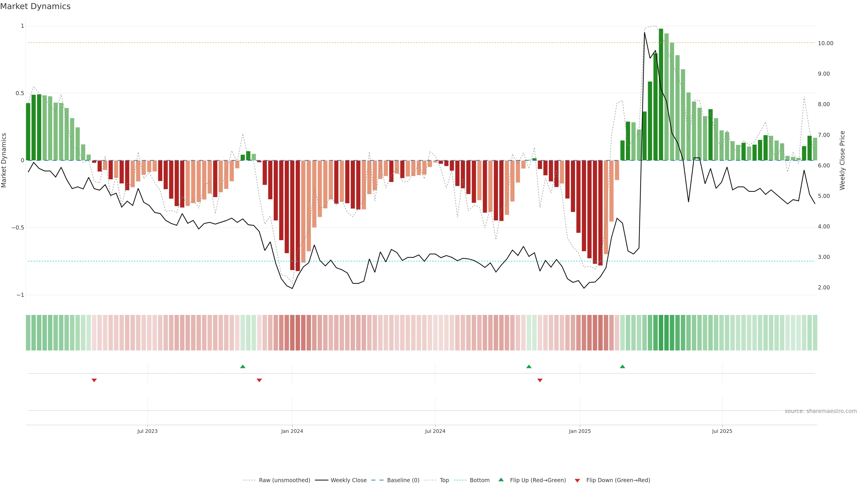Click the Market Dynamics chart title
This screenshot has width=868, height=488.
click(35, 6)
